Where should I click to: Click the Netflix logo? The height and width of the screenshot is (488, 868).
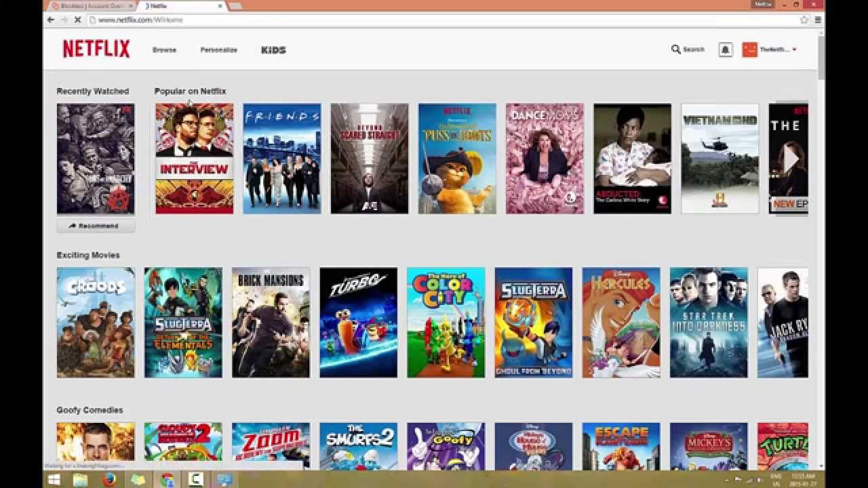point(96,49)
